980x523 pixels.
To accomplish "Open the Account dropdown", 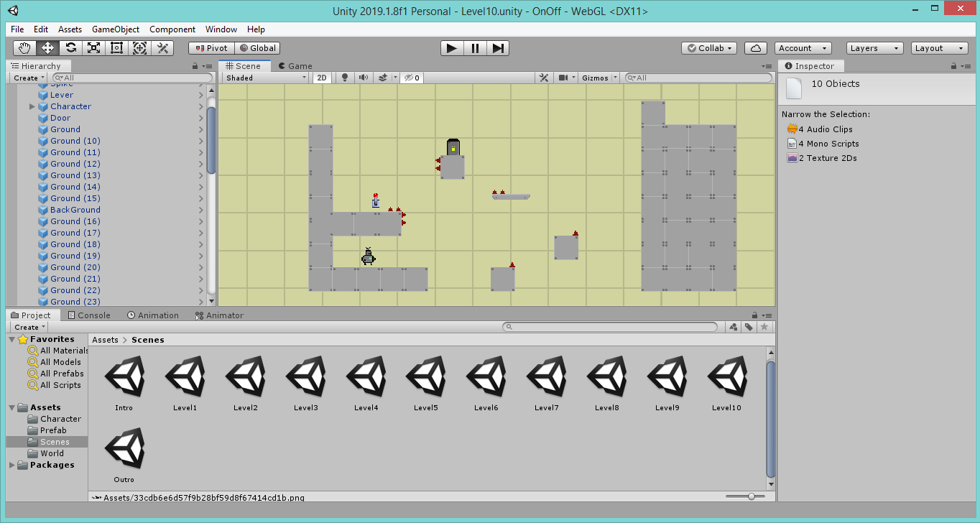I will pos(803,48).
